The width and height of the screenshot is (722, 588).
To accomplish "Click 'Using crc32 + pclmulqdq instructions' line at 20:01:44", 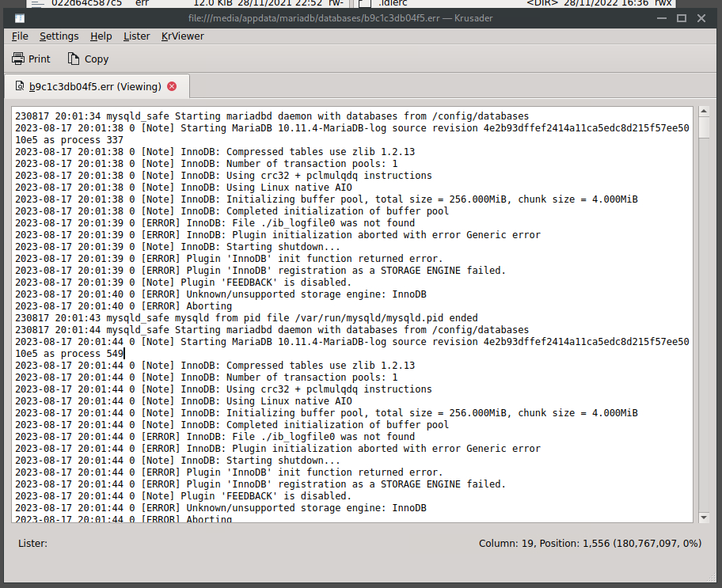I will click(x=223, y=389).
